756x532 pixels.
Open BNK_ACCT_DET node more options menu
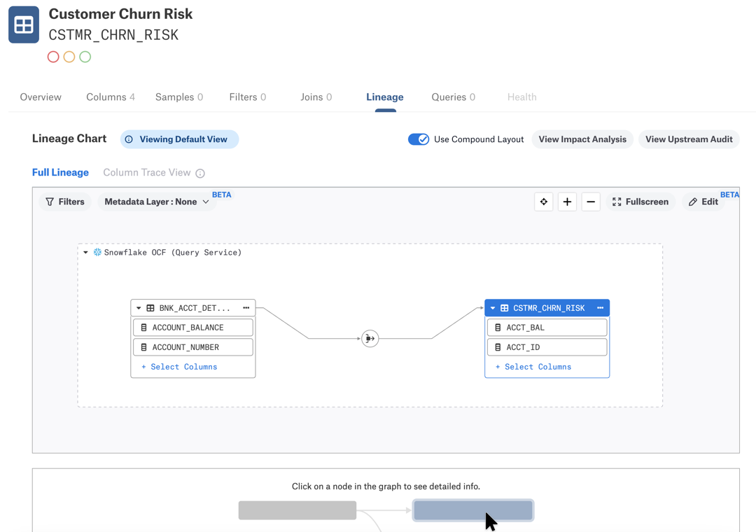(246, 308)
